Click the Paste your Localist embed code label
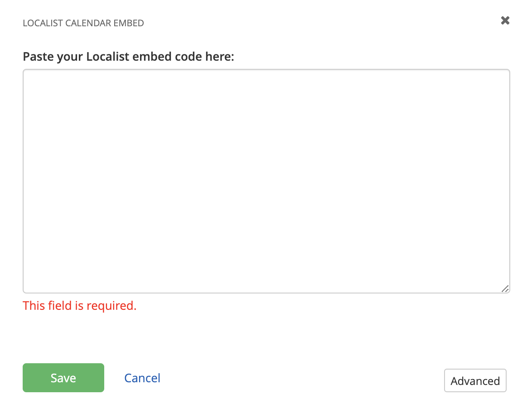 pos(128,56)
